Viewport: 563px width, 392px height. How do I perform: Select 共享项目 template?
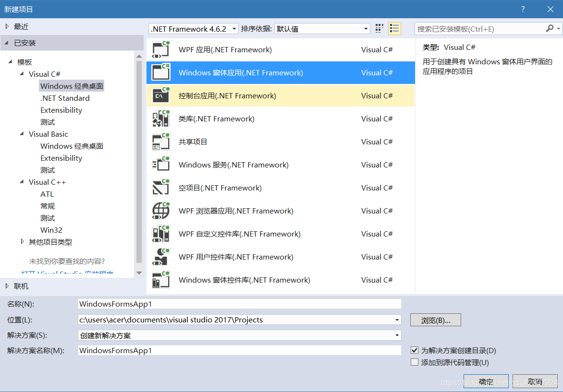281,142
